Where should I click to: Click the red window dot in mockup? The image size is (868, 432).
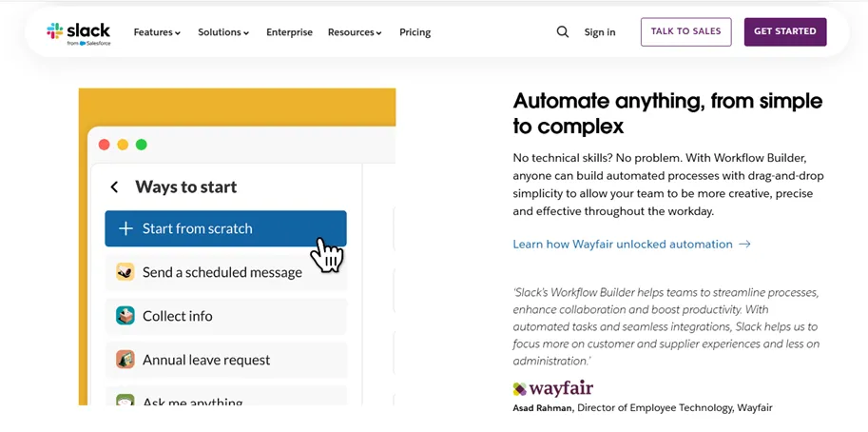(105, 145)
